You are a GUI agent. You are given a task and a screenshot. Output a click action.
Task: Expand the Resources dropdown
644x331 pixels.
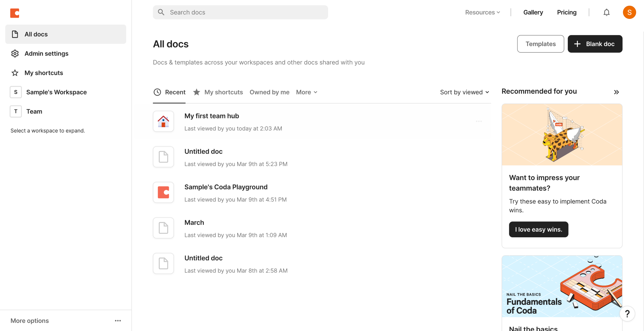click(x=482, y=12)
